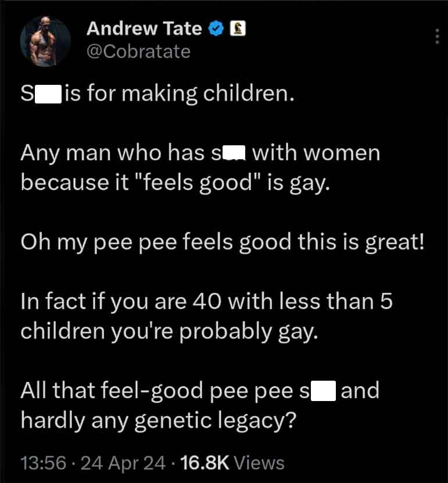Screen dimensions: 448x483
Task: Click the censor box before the final 'and'
Action: click(323, 391)
